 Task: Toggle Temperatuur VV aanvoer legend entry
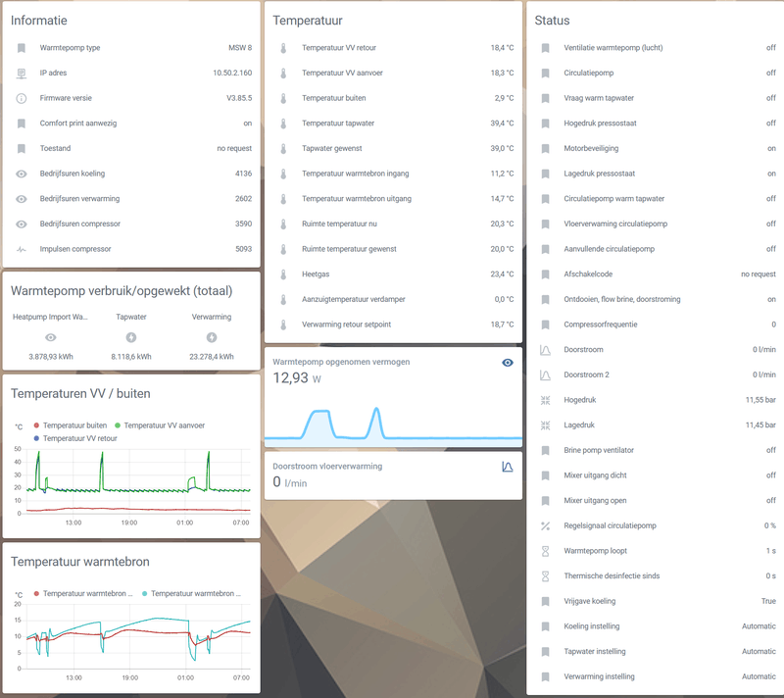(x=160, y=425)
